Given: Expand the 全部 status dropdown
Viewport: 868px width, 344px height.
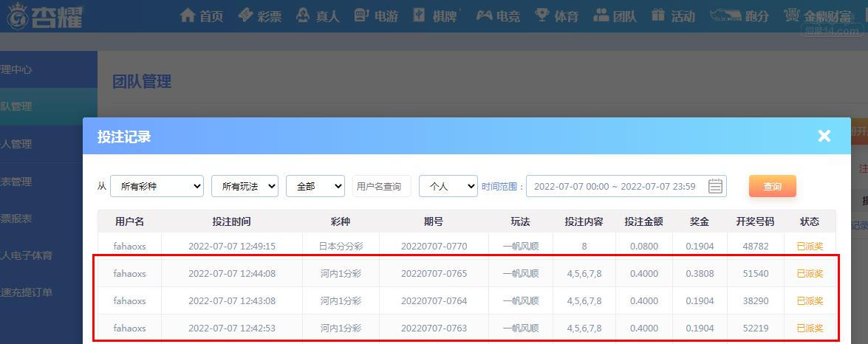Looking at the screenshot, I should click(315, 186).
